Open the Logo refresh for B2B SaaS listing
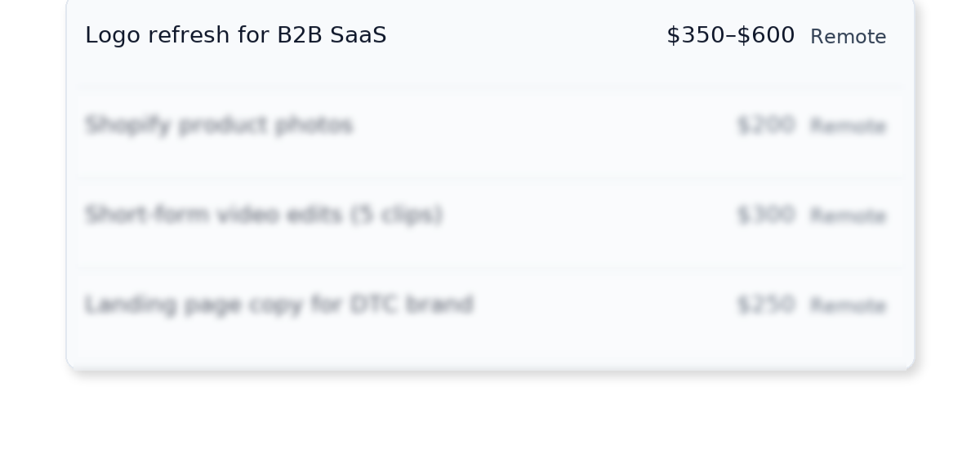 [235, 35]
